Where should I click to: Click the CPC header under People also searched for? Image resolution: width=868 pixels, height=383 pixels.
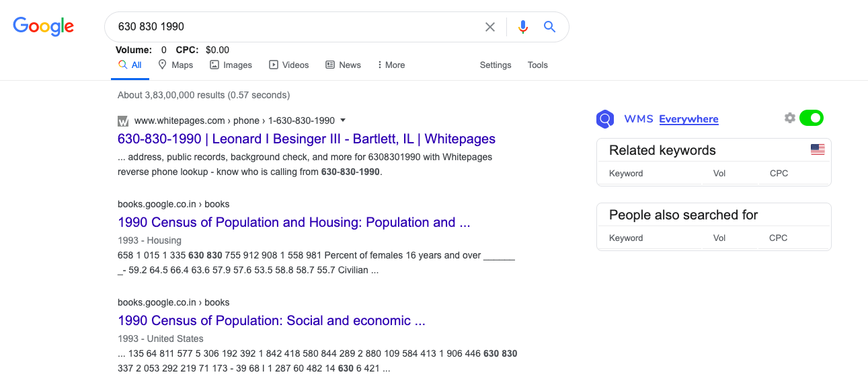779,238
